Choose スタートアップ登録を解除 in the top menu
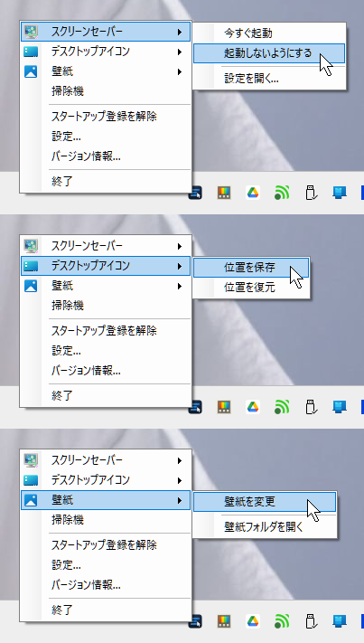364x643 pixels. tap(106, 117)
